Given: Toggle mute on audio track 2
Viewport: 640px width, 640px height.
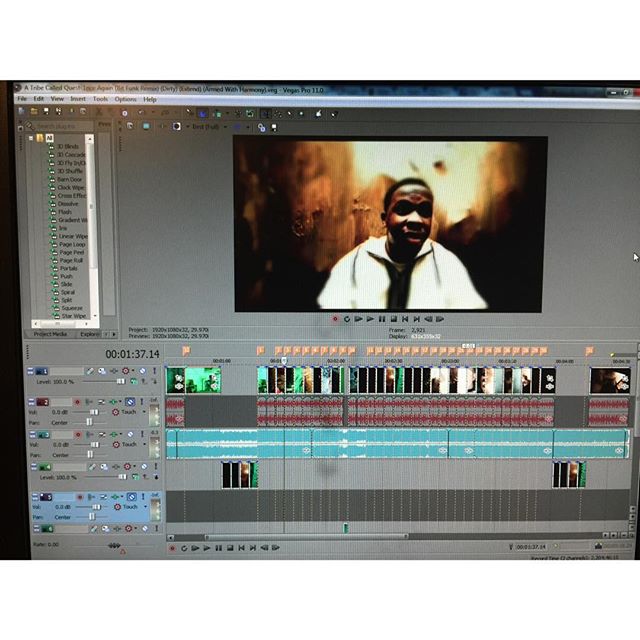Looking at the screenshot, I should (130, 402).
